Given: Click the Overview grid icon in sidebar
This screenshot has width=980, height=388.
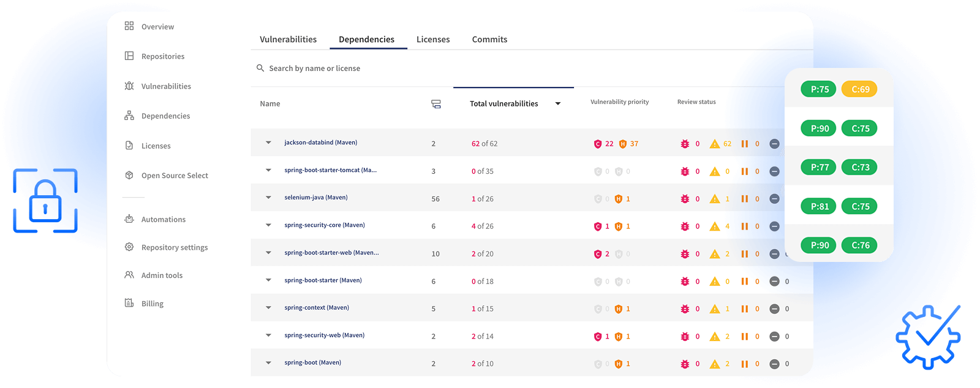Looking at the screenshot, I should click(x=129, y=26).
